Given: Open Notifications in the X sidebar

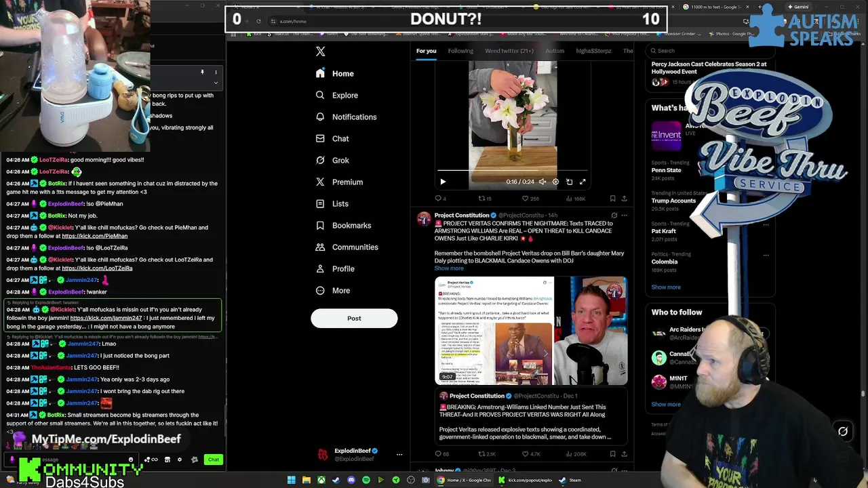Looking at the screenshot, I should (x=346, y=117).
